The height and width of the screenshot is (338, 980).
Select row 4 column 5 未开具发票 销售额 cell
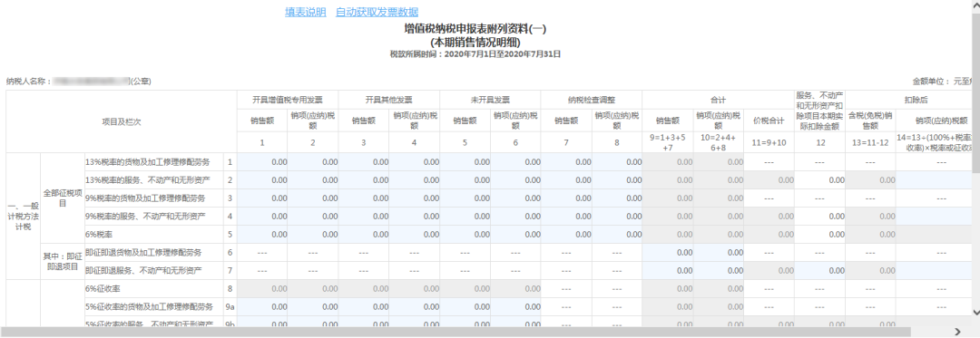(465, 217)
